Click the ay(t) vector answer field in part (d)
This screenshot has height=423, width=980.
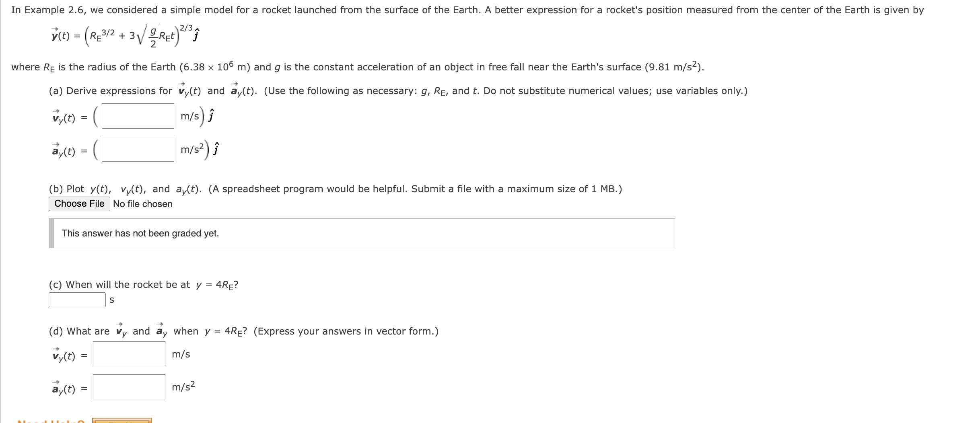[129, 387]
